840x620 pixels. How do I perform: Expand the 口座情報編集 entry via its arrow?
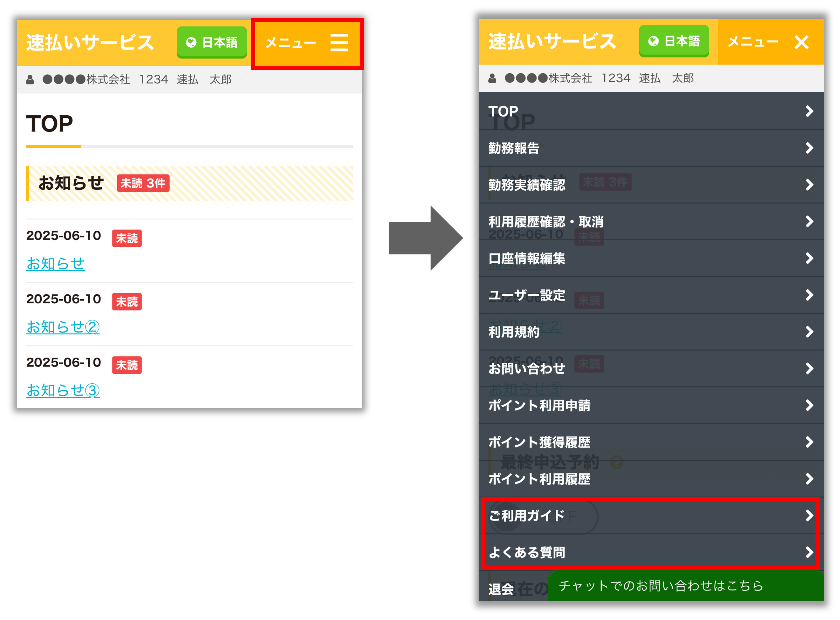click(809, 258)
